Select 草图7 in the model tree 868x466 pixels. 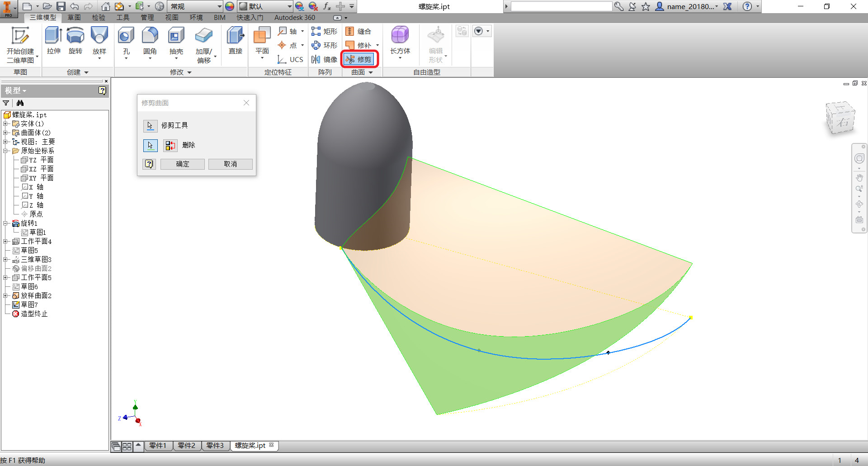click(29, 304)
